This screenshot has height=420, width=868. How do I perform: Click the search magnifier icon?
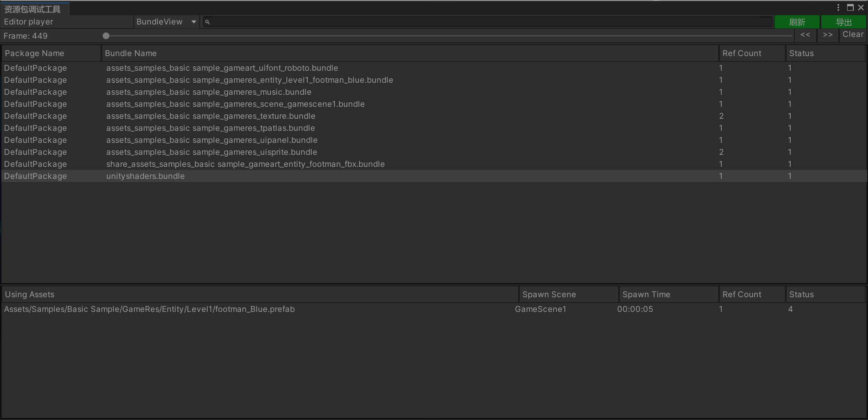207,22
